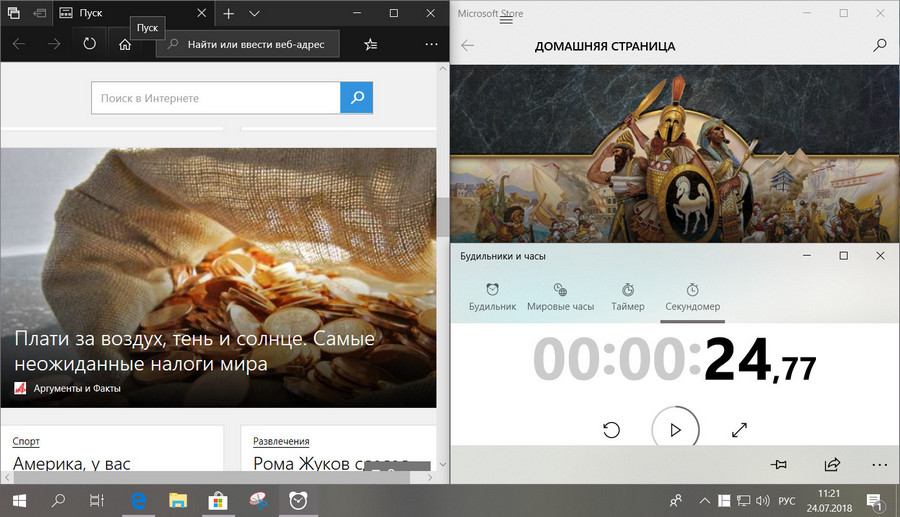
Task: Switch to the Будильник tab
Action: click(x=492, y=297)
